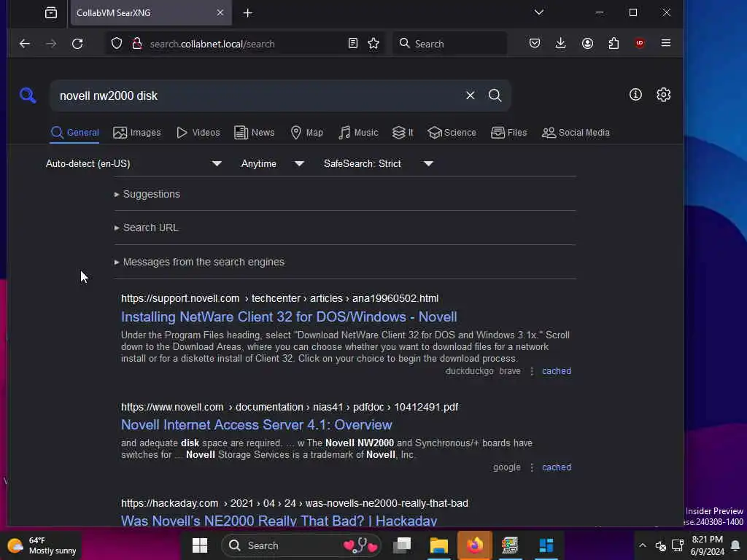Viewport: 747px width, 560px height.
Task: Bookmark this page with star
Action: [373, 43]
